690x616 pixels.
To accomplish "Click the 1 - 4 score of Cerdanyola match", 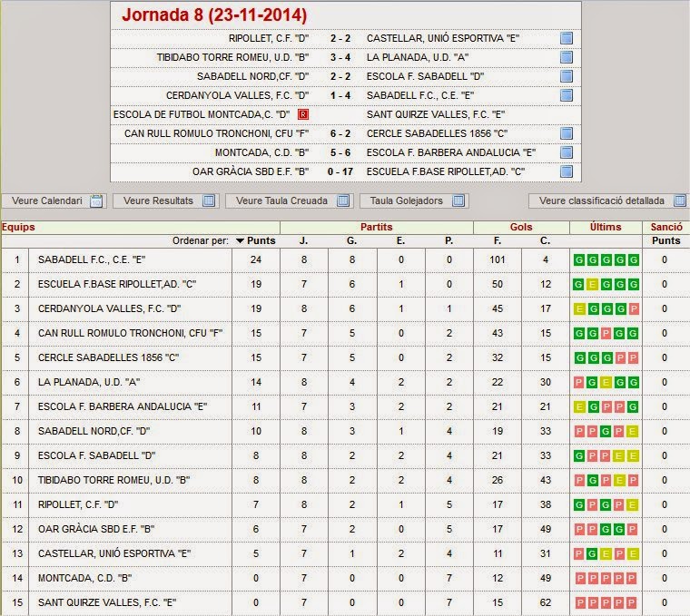I will click(x=340, y=95).
